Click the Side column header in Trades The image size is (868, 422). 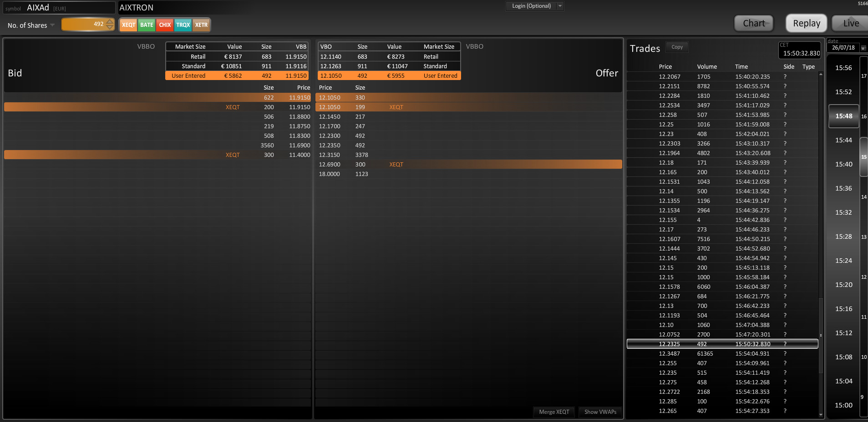pos(789,67)
